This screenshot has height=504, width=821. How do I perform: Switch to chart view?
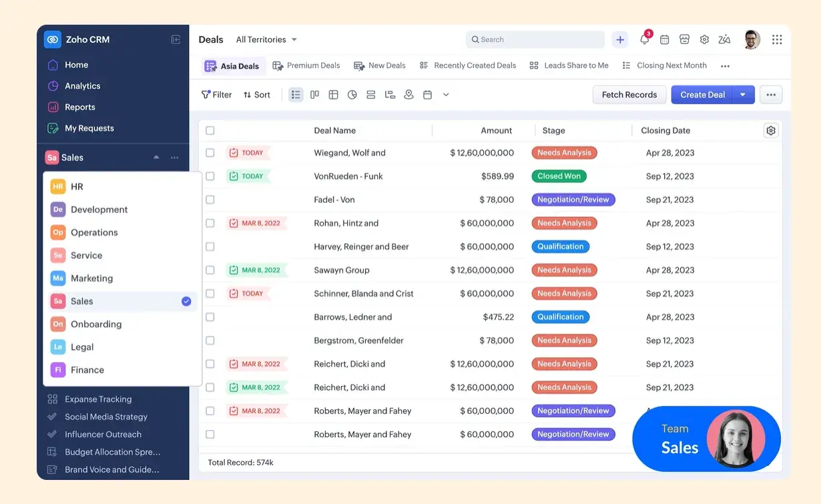click(352, 95)
